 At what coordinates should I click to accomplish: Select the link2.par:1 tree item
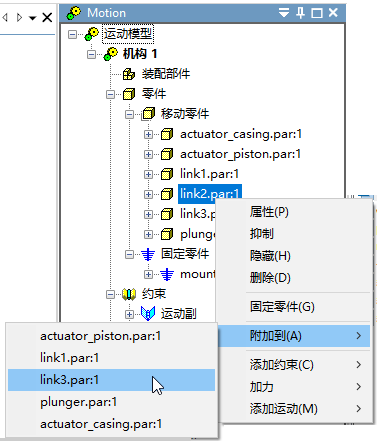point(210,194)
